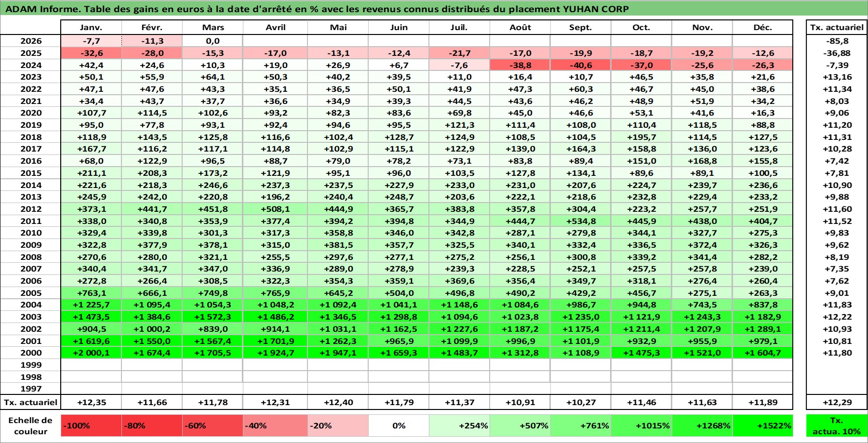
Task: Click the ADAM Informe title banner
Action: click(434, 9)
